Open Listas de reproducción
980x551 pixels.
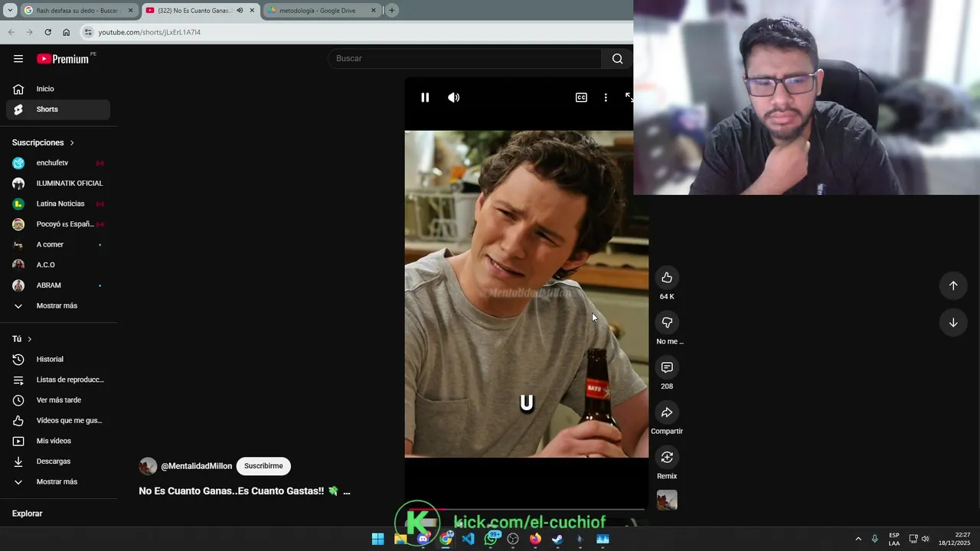click(x=58, y=380)
